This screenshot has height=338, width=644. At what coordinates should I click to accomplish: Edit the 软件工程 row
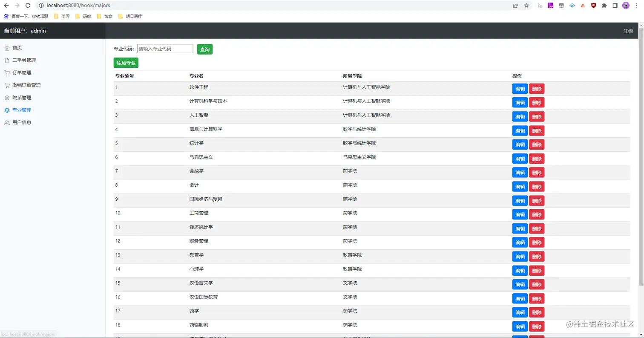[520, 89]
